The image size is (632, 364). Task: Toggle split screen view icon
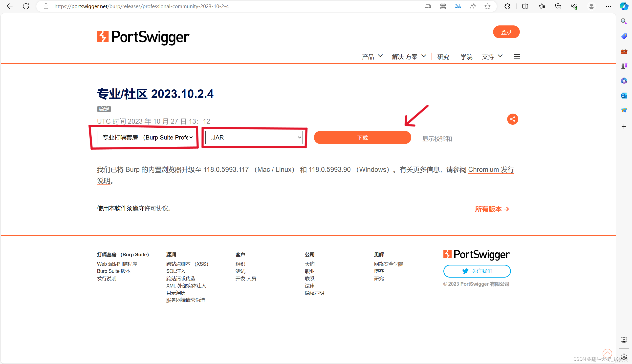click(525, 6)
